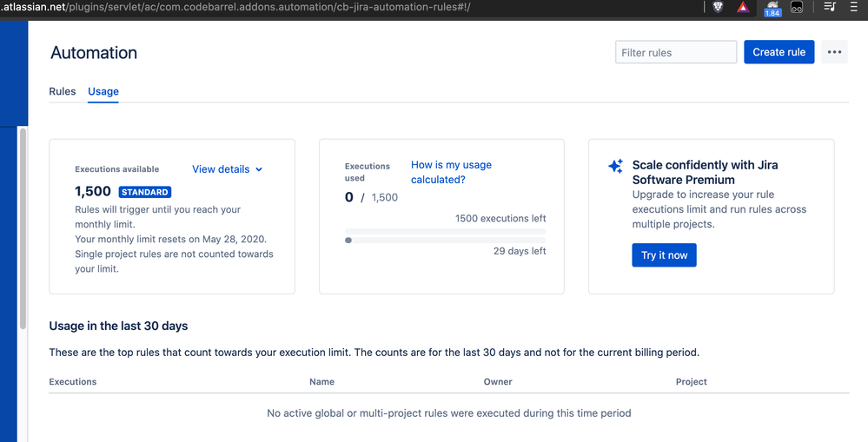Focus the Filter rules input field
This screenshot has width=868, height=442.
676,52
